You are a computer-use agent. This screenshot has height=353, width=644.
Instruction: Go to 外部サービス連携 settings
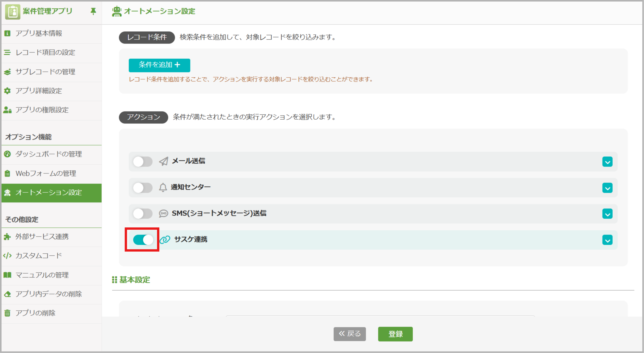coord(51,237)
